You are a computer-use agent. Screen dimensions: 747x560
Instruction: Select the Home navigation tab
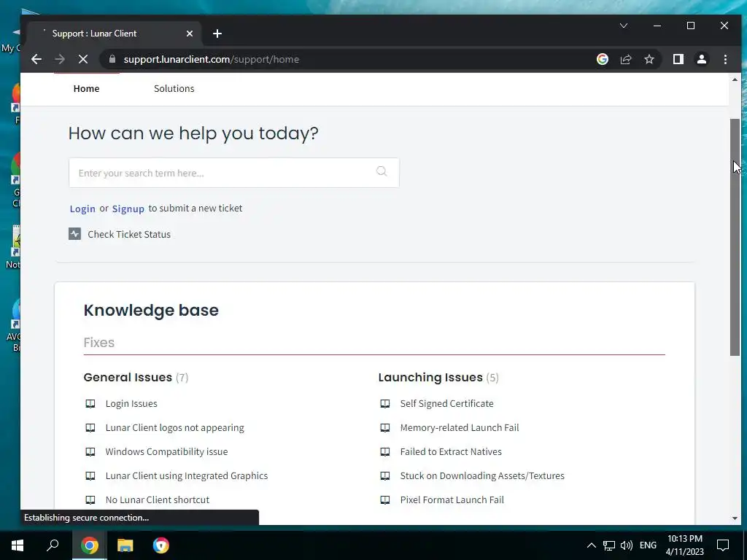click(86, 88)
